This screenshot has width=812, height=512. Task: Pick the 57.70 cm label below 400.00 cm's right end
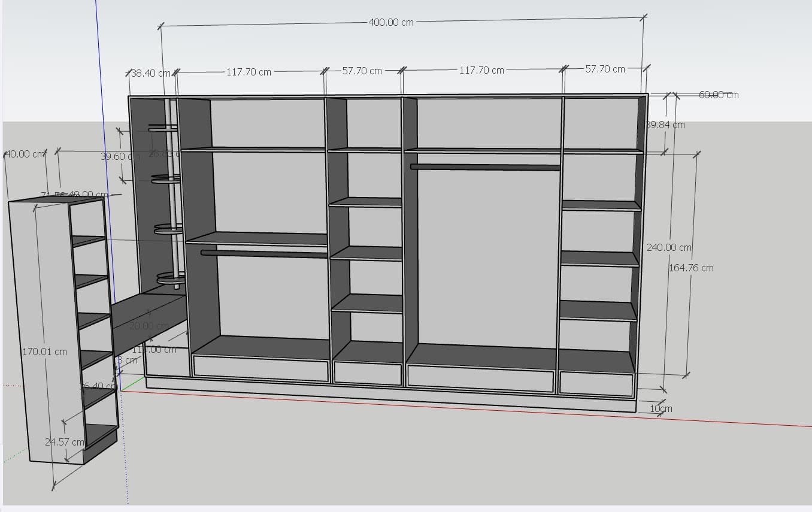[605, 69]
